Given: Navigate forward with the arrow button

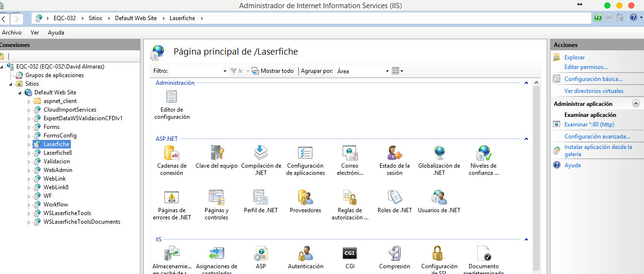Looking at the screenshot, I should [x=17, y=19].
